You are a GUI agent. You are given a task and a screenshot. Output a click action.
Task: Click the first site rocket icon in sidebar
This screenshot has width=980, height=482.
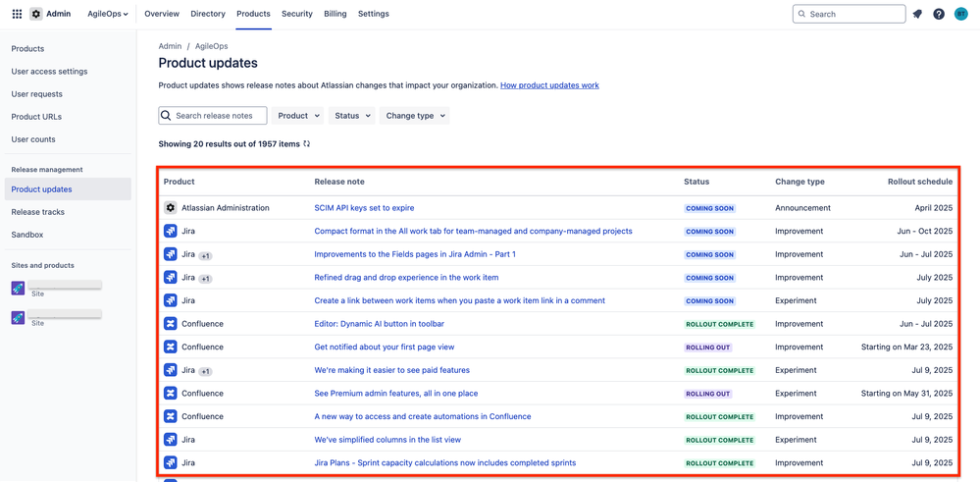pos(18,288)
